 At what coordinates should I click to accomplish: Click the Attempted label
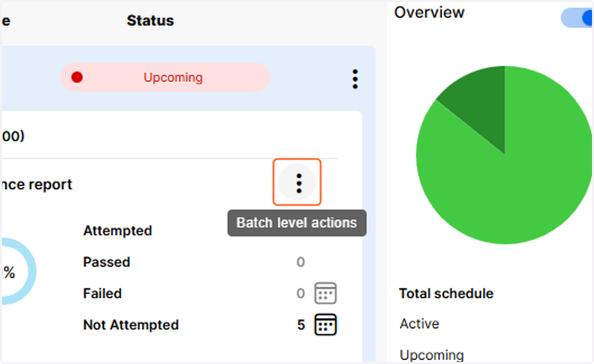pos(117,231)
